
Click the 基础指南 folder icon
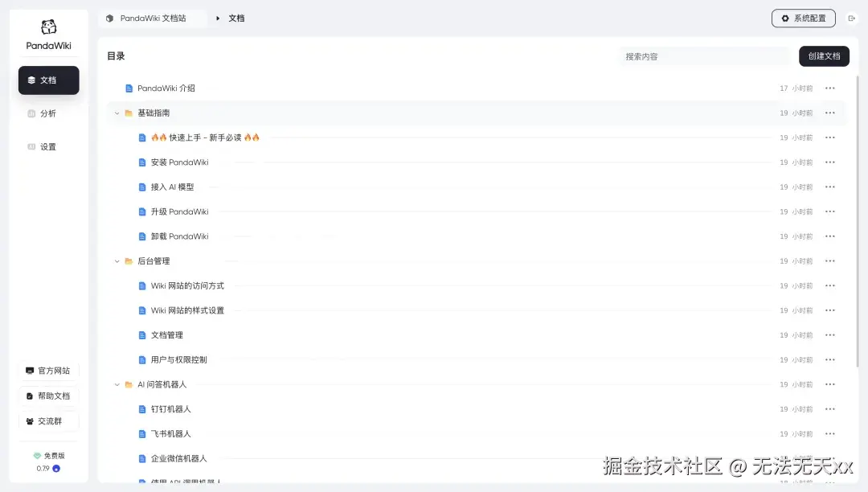click(129, 113)
